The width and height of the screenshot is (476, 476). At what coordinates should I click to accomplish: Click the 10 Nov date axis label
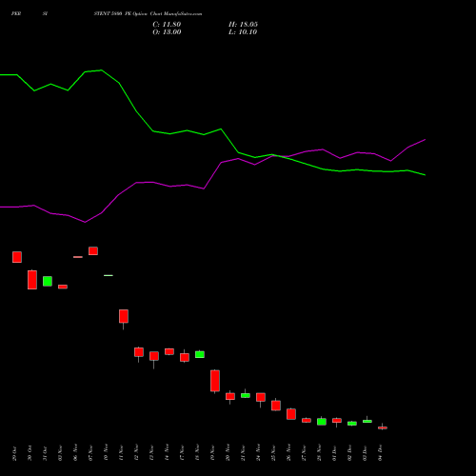[106, 452]
